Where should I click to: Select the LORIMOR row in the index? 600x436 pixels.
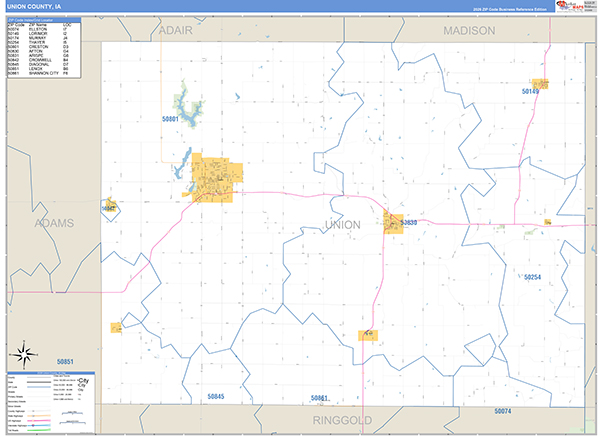coord(38,34)
